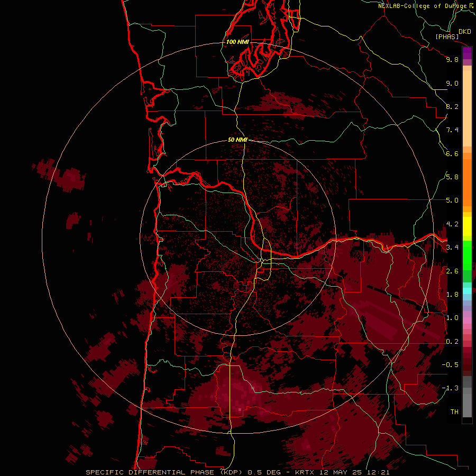Click the -0.5 scale value
476x476 pixels.
coord(450,365)
